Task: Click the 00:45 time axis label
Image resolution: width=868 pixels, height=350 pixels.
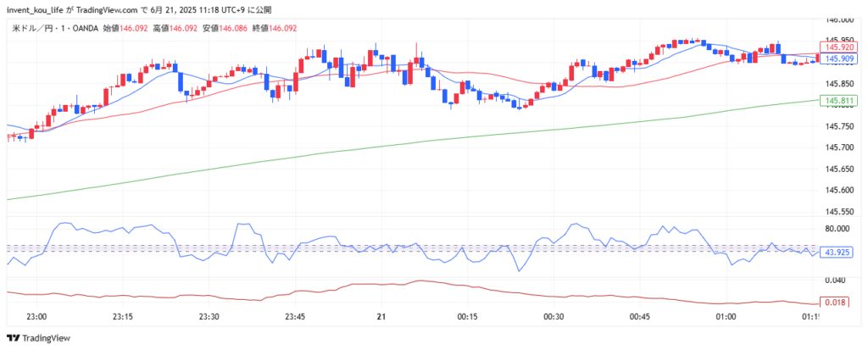Action: click(x=639, y=317)
